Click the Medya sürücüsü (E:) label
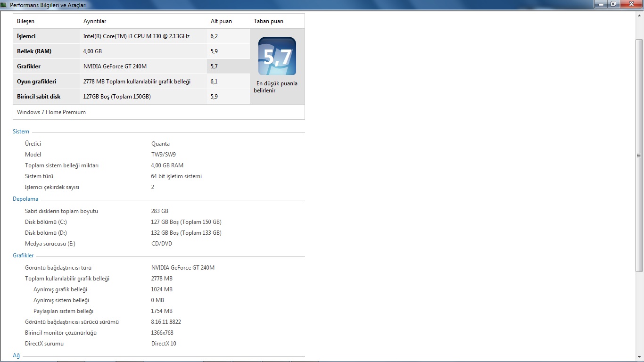The height and width of the screenshot is (362, 644). point(50,244)
